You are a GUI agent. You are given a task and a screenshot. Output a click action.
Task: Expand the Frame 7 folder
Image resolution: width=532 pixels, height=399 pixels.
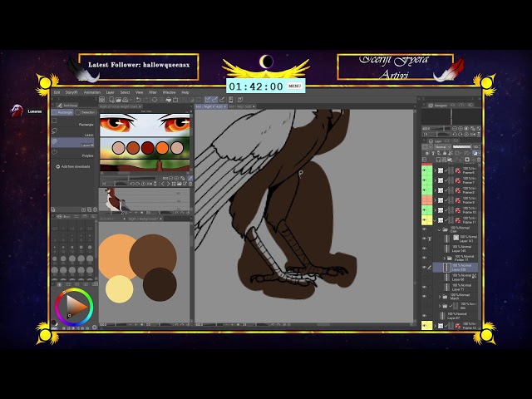(x=436, y=180)
